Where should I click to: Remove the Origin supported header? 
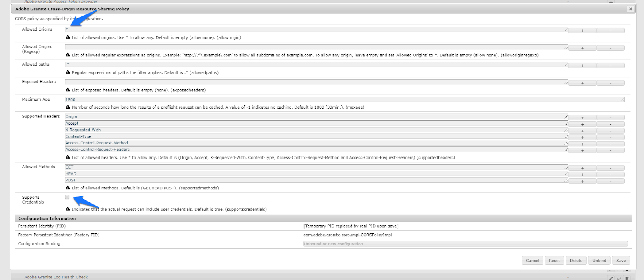point(610,118)
